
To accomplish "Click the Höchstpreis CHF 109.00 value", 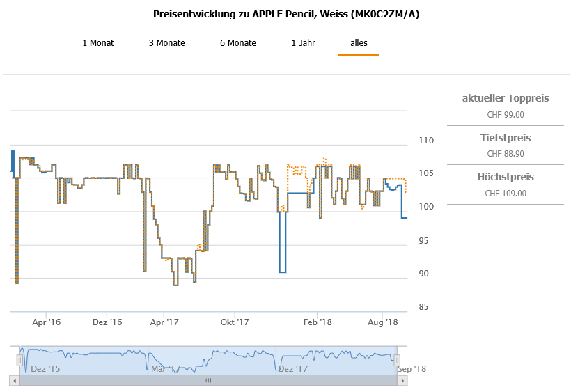I will 505,194.
